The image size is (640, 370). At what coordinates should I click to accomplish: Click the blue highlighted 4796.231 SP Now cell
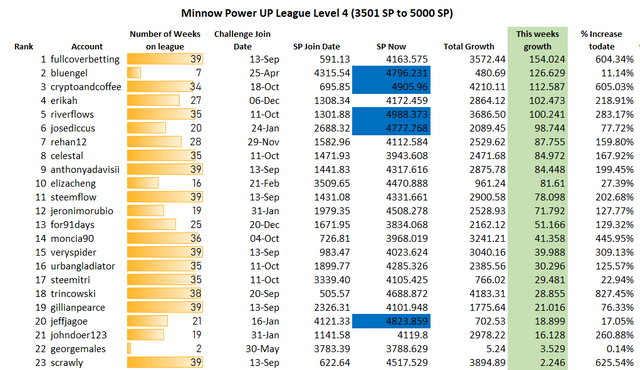click(391, 73)
